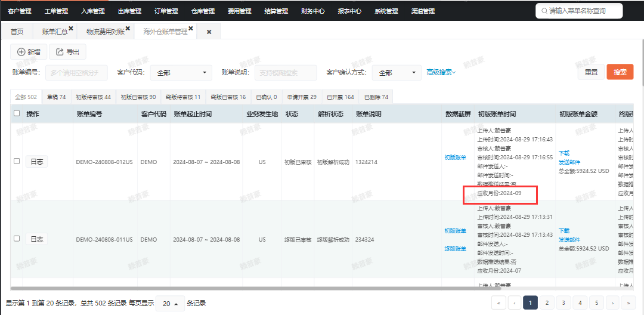The width and height of the screenshot is (644, 315).
Task: Click the search magnifier icon in menu search box
Action: (x=544, y=11)
